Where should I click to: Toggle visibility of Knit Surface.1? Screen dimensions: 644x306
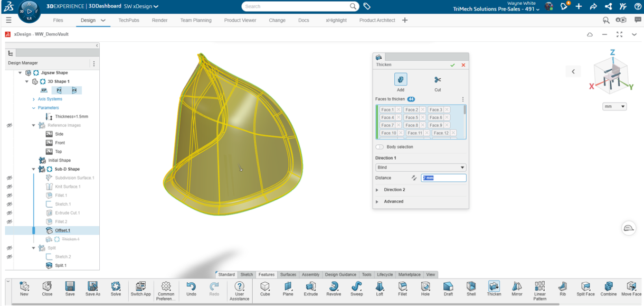[x=9, y=187]
